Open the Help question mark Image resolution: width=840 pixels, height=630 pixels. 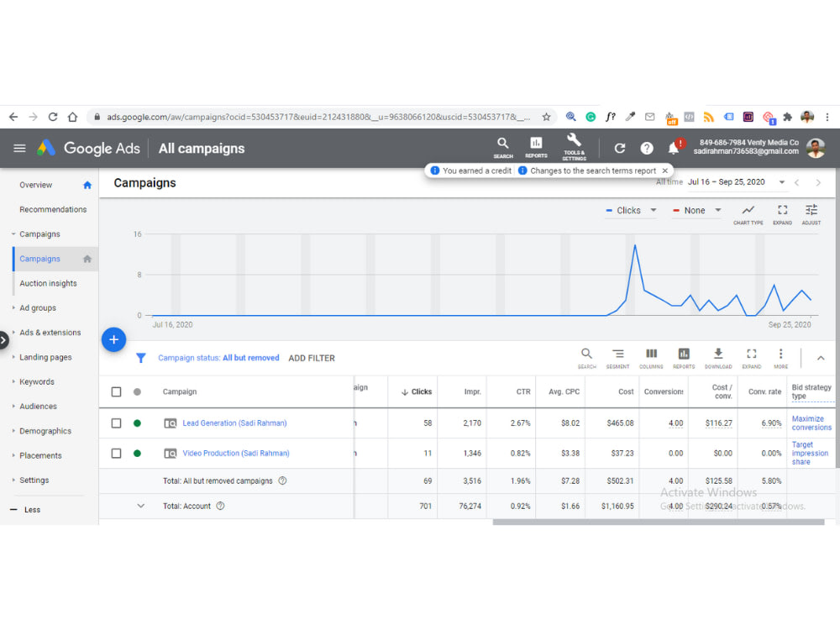[647, 149]
